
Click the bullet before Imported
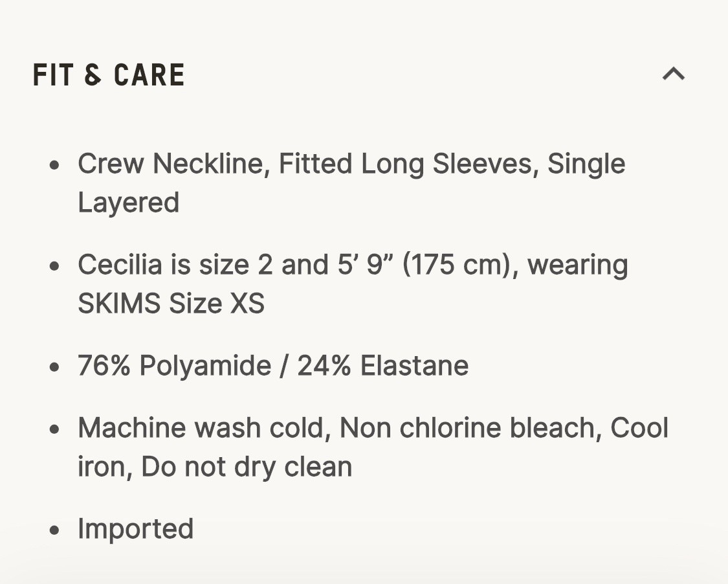coord(55,530)
